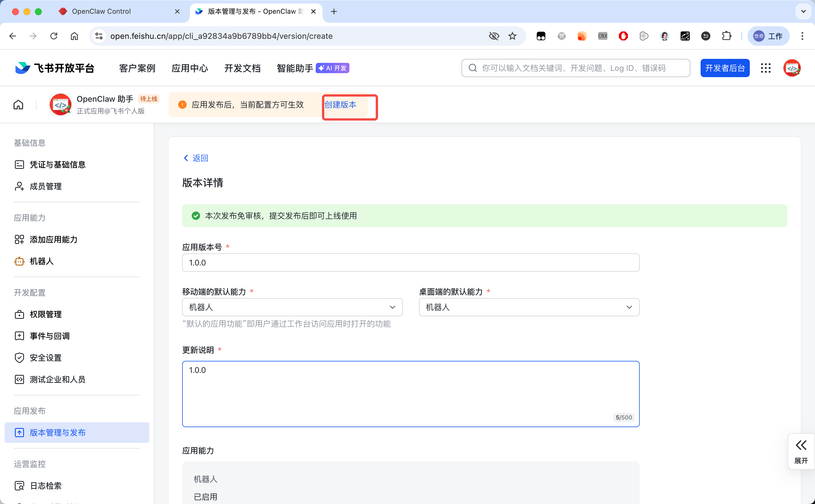
Task: Open the 开发文档 navigation menu
Action: [242, 68]
